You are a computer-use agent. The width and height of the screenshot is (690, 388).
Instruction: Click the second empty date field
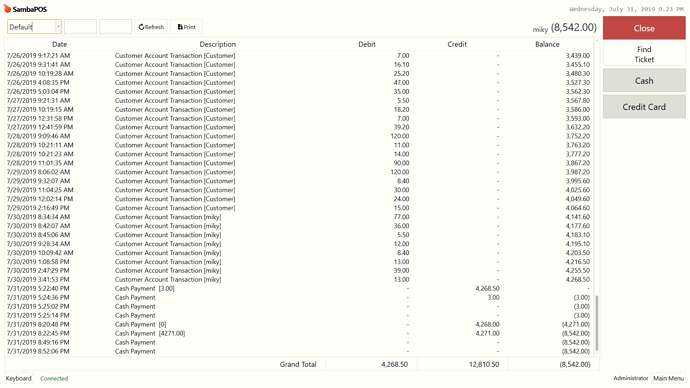pyautogui.click(x=115, y=27)
